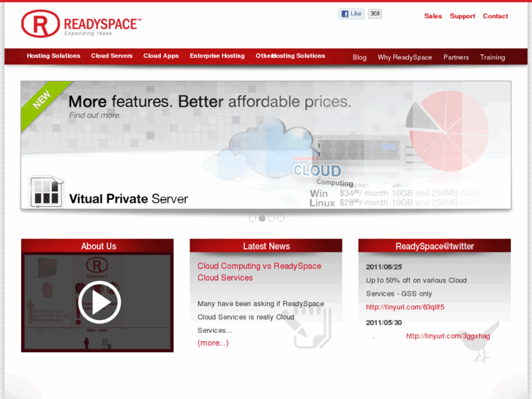The width and height of the screenshot is (532, 399).
Task: Click the Facebook Like button
Action: (x=351, y=14)
